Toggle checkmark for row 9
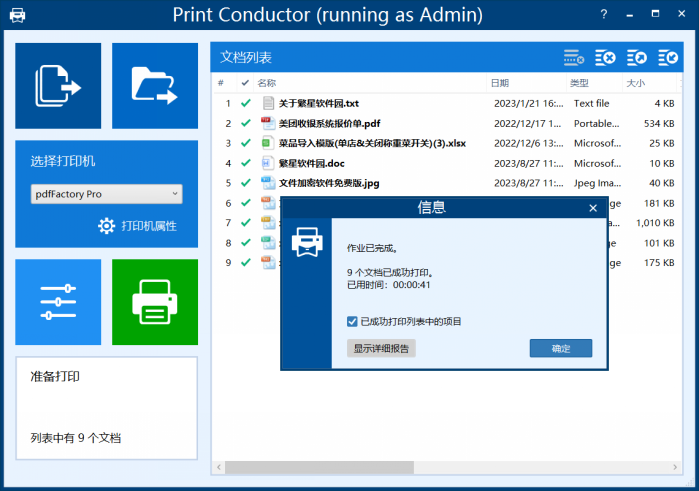Viewport: 699px width, 491px height. click(246, 263)
